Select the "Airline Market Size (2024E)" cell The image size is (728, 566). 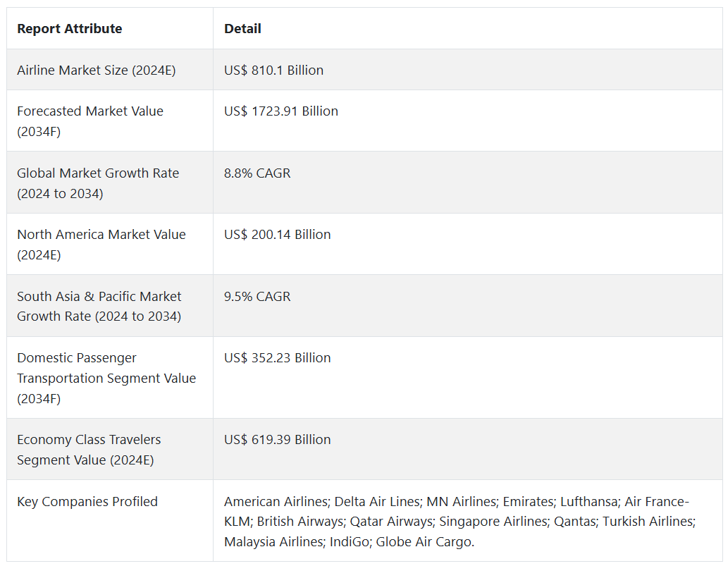[96, 70]
